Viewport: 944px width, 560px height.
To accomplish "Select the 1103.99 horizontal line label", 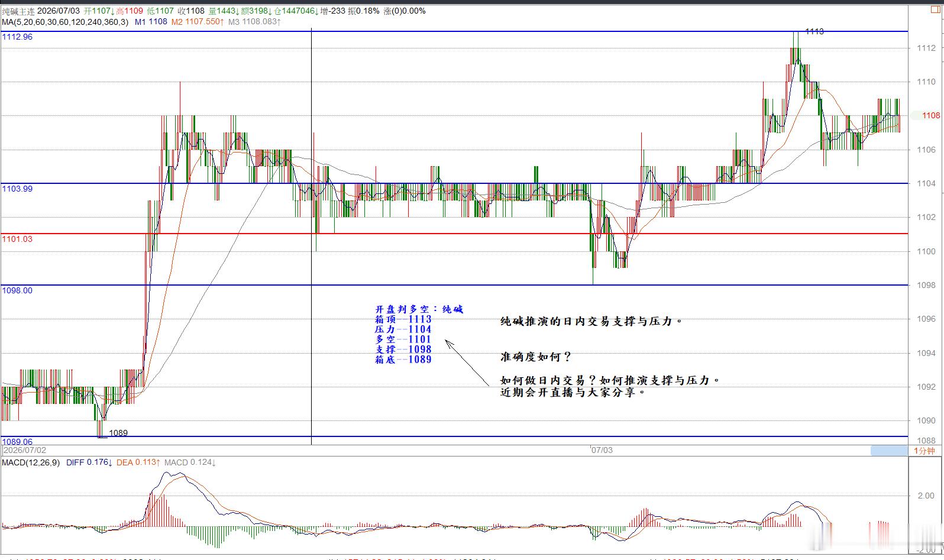I will pyautogui.click(x=18, y=189).
